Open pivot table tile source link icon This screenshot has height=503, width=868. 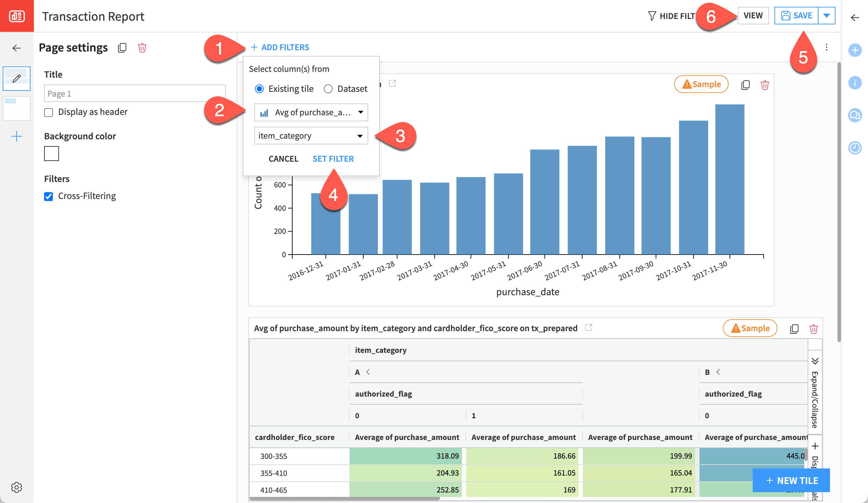tap(589, 327)
